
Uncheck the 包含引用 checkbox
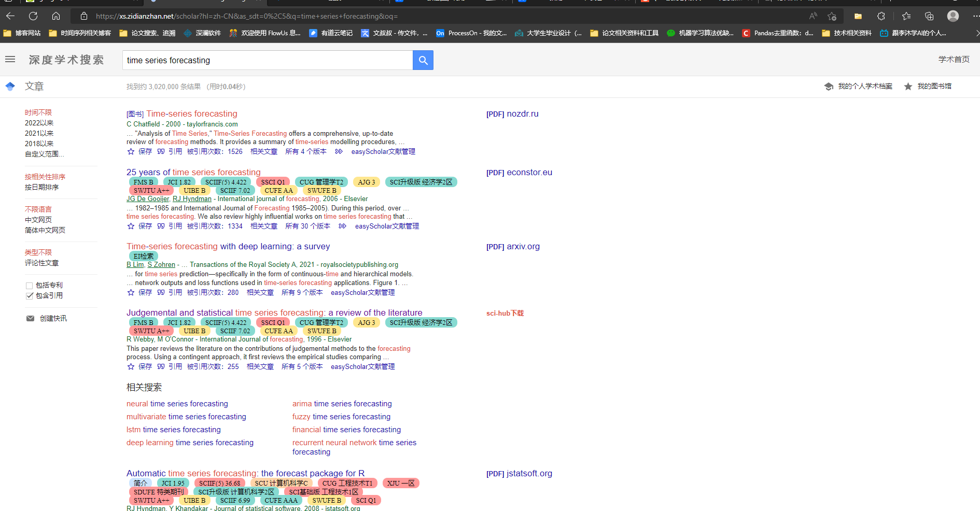[x=30, y=296]
